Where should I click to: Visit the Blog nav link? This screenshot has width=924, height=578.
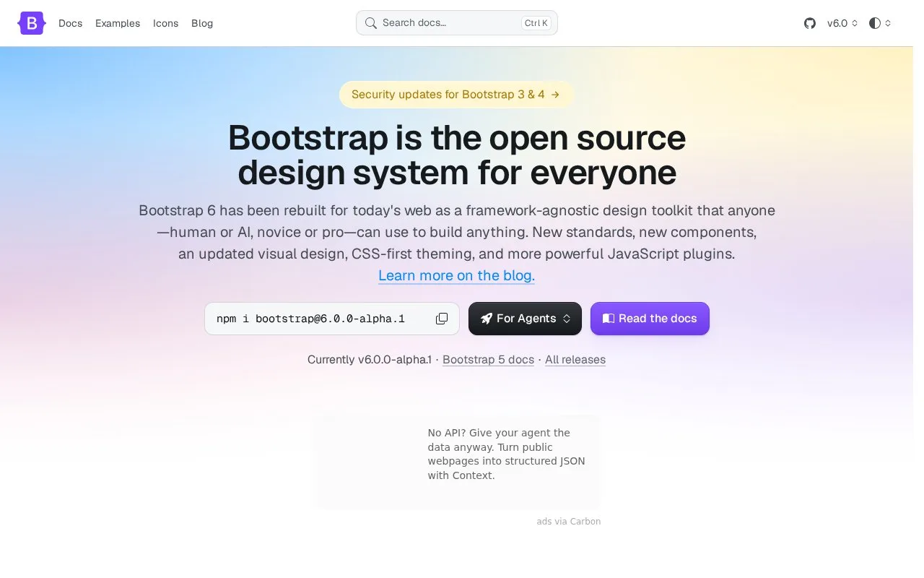(x=202, y=23)
